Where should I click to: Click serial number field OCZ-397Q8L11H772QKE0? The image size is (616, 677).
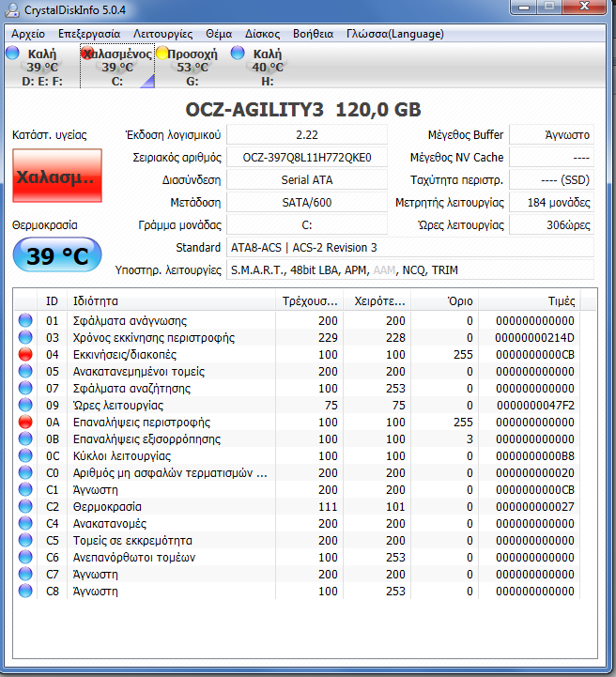tap(307, 157)
